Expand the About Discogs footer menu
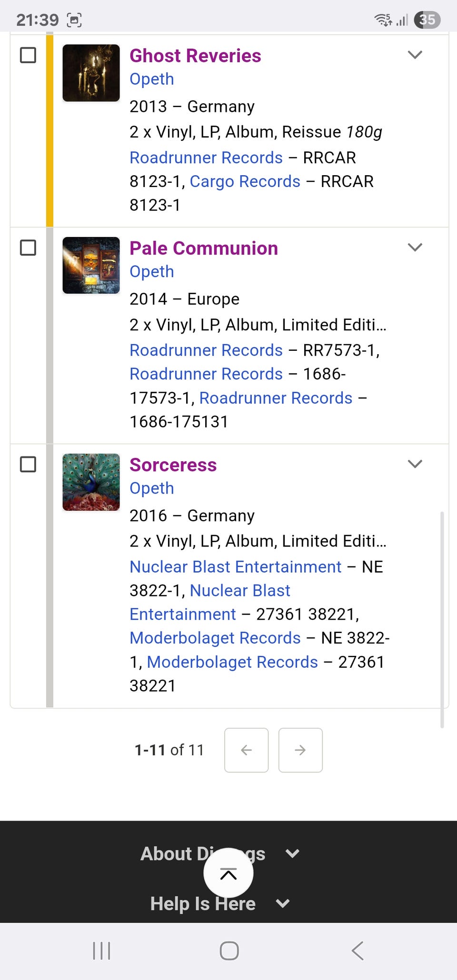Image resolution: width=457 pixels, height=980 pixels. tap(292, 853)
